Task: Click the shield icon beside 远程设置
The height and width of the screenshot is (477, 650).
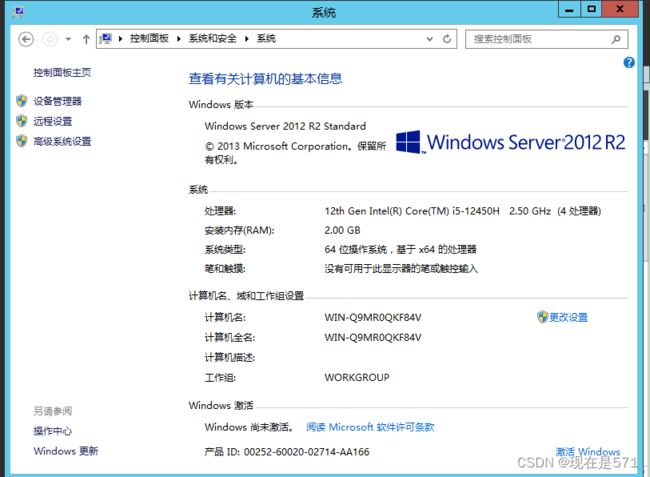Action: pos(22,121)
